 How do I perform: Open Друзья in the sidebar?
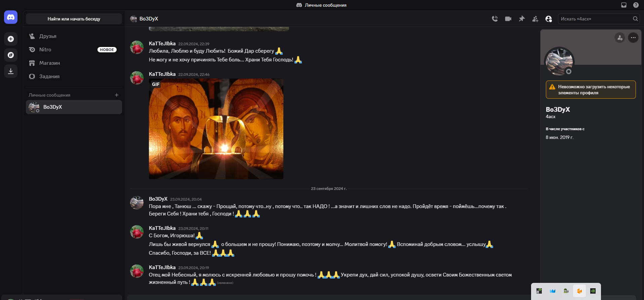74,36
